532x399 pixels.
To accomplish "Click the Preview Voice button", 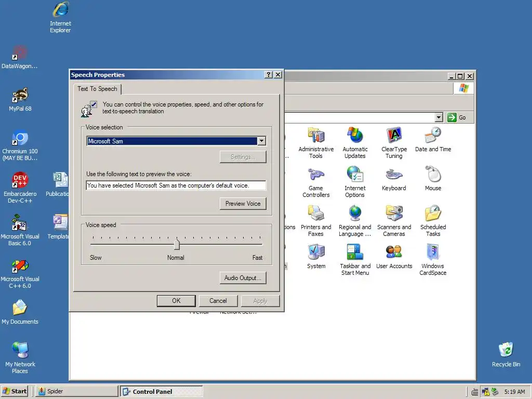I will (x=243, y=204).
